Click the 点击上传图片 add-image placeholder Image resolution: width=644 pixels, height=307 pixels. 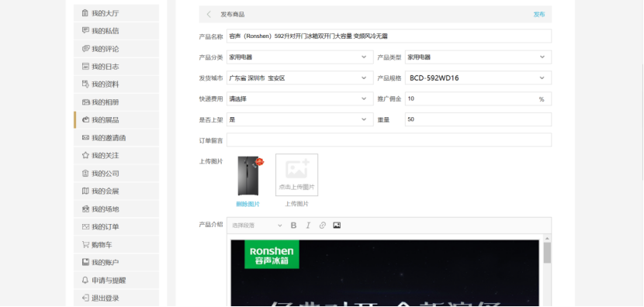(x=296, y=175)
